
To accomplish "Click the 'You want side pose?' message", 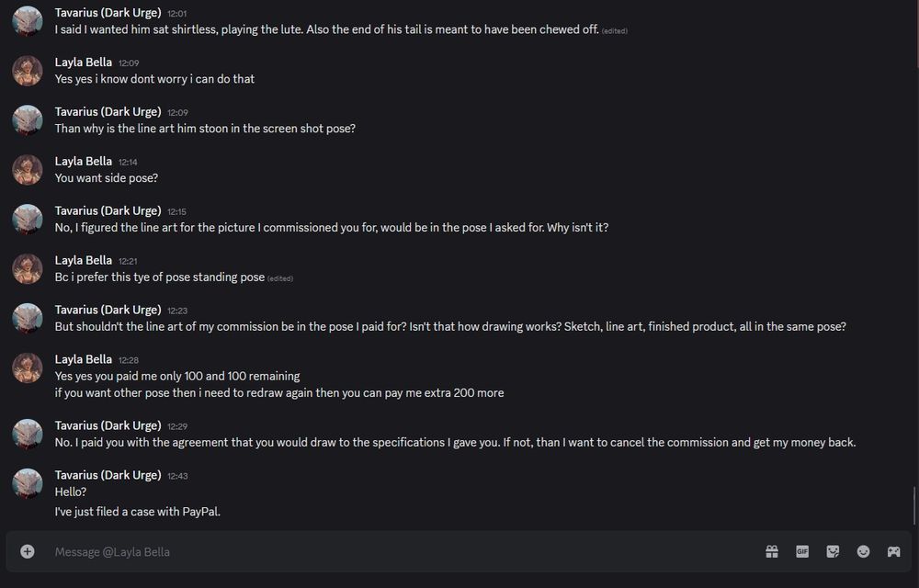I will pos(107,178).
